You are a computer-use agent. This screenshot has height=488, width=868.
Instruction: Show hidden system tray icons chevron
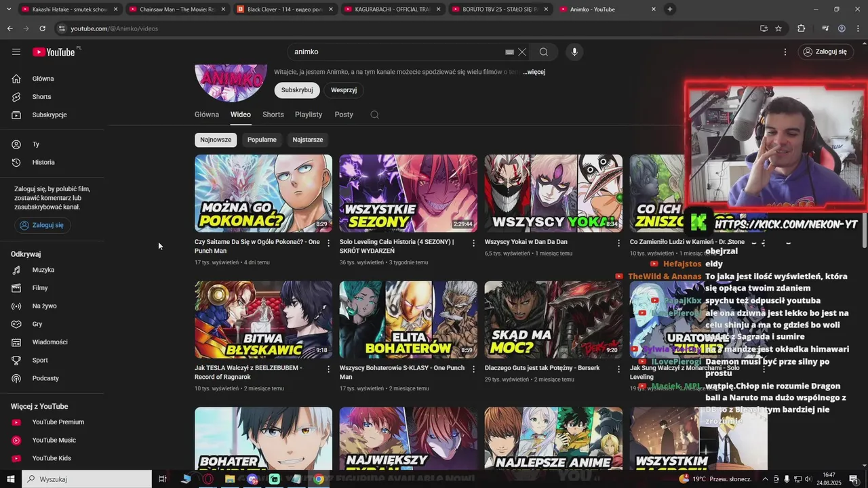765,479
